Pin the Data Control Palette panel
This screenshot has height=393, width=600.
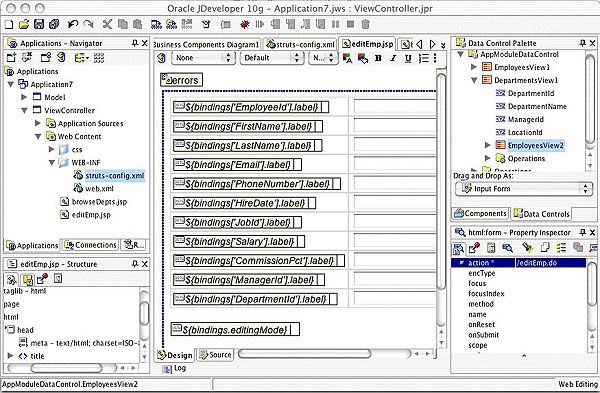coord(582,43)
